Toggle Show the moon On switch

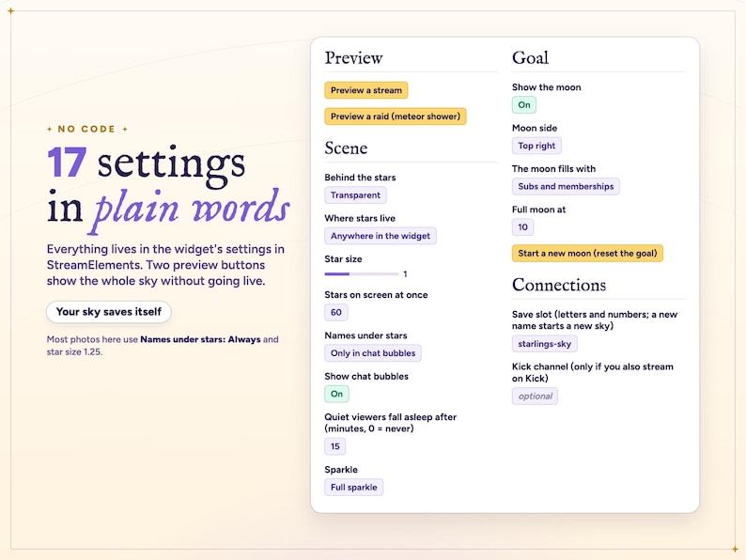point(524,104)
